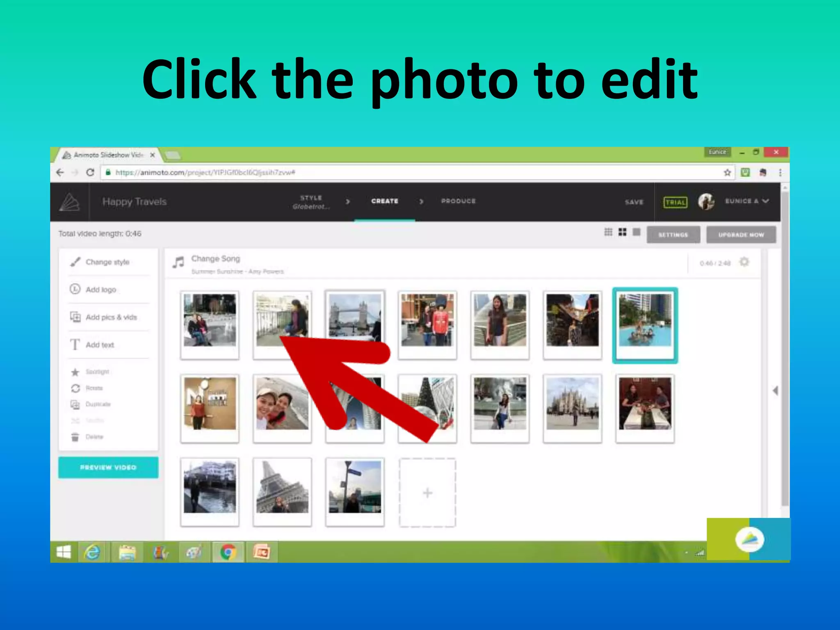This screenshot has height=630, width=840.
Task: Click the Add pics & vids icon
Action: (x=75, y=317)
